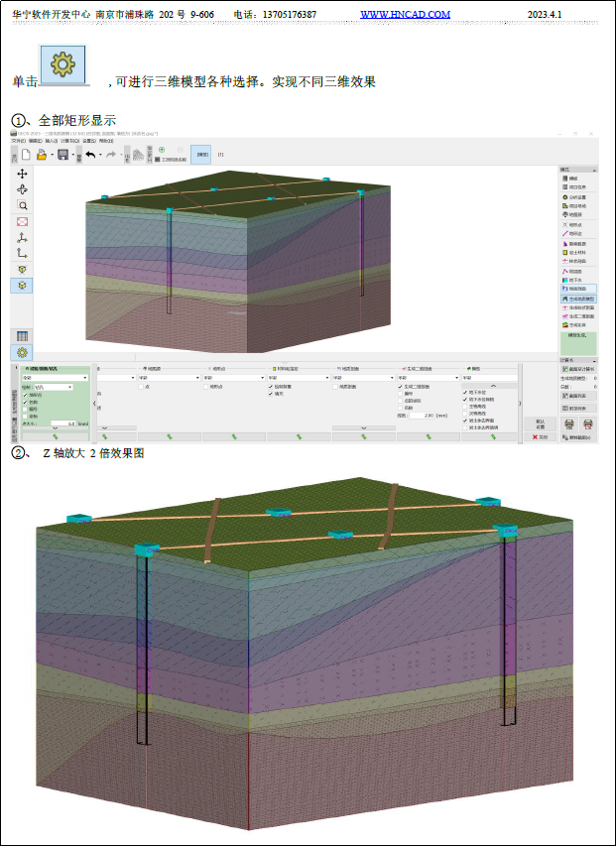Viewport: 616px width, 846px height.
Task: Activate the zoom window magnifier tool
Action: 22,205
